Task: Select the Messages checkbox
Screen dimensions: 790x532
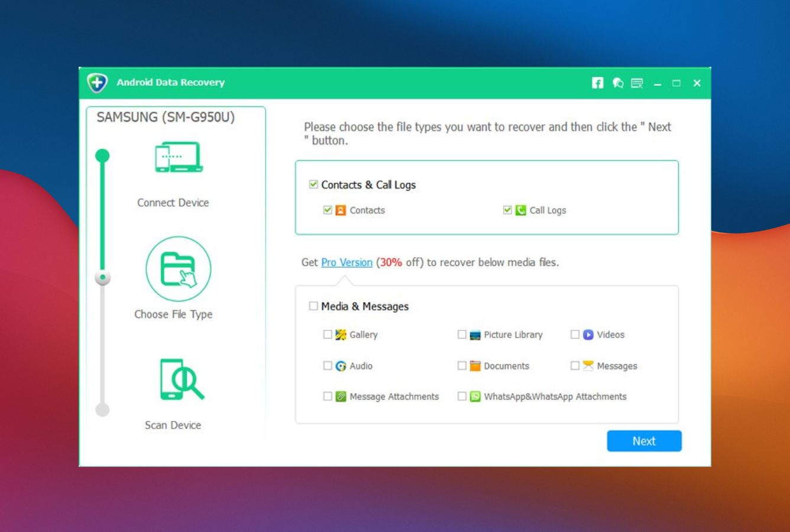Action: tap(575, 366)
